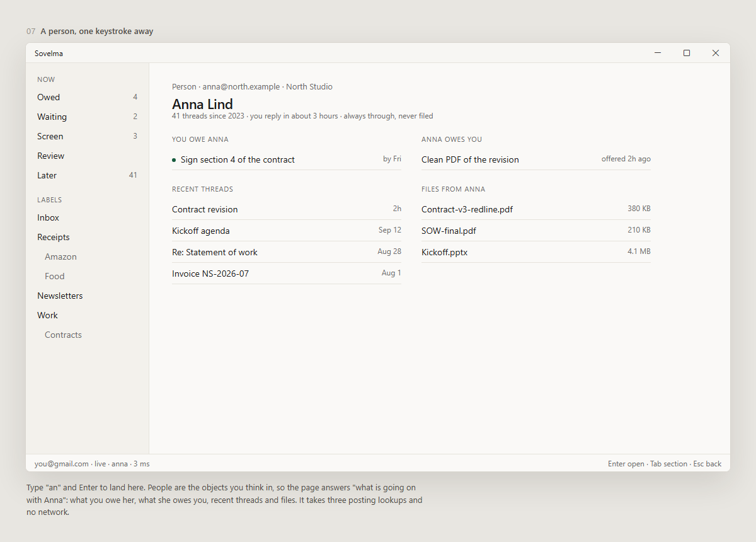Select the Newsletters label

87,296
